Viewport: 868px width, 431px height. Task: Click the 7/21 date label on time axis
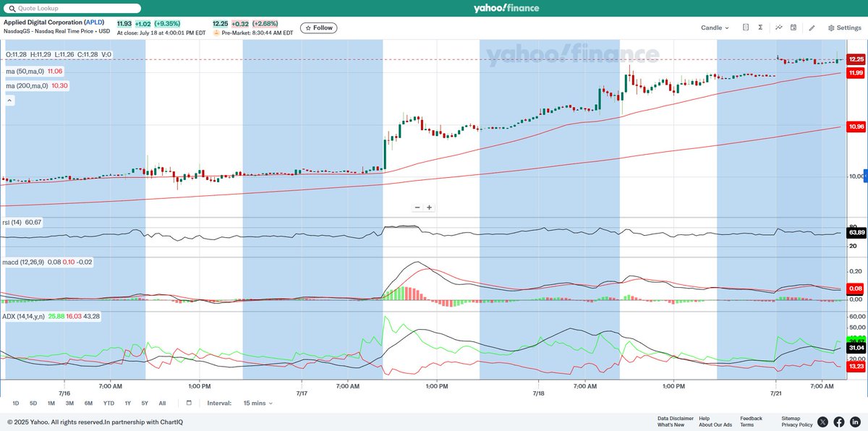(776, 393)
